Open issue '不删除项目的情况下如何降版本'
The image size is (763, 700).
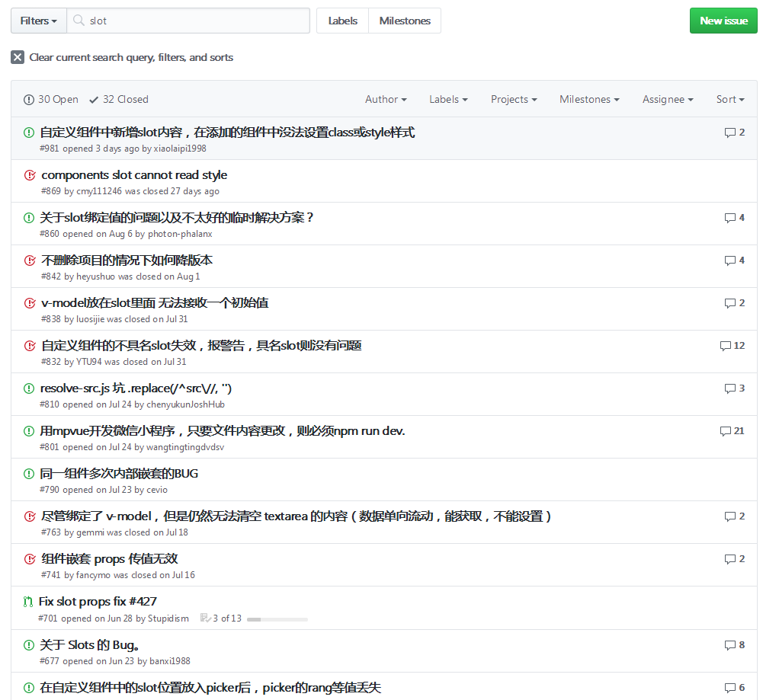127,261
